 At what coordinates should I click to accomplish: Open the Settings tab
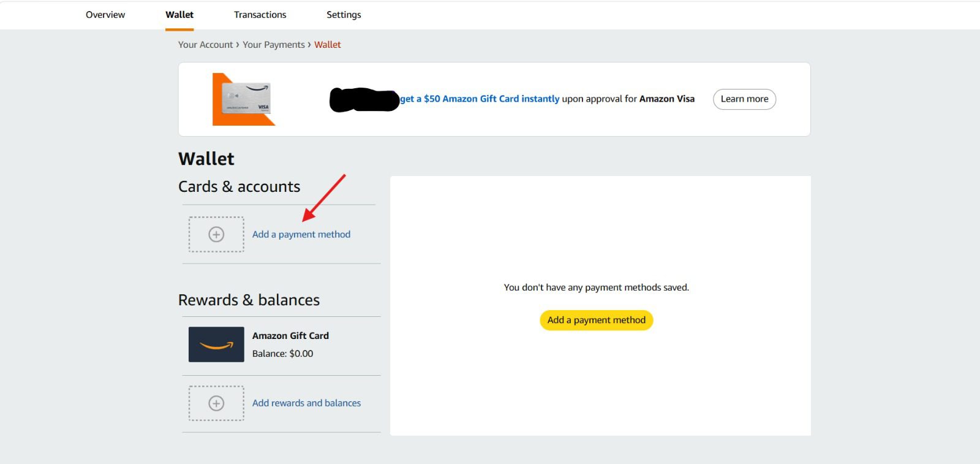coord(344,15)
